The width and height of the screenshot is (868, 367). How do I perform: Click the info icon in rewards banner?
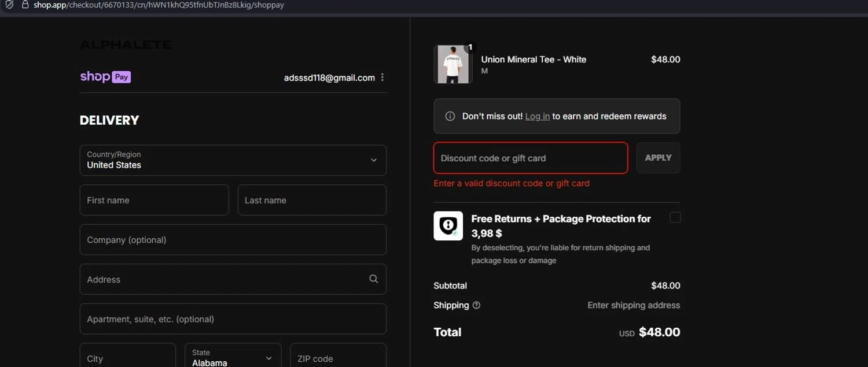click(450, 116)
